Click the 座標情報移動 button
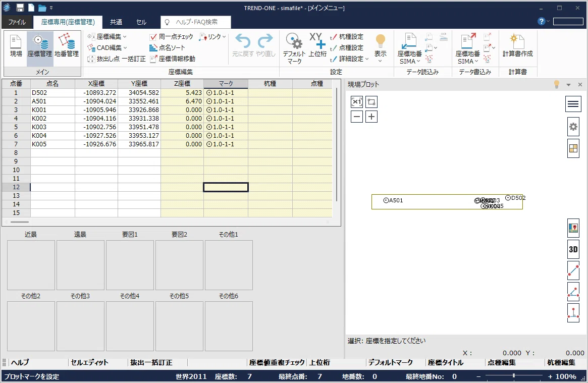The width and height of the screenshot is (588, 383). (x=173, y=59)
